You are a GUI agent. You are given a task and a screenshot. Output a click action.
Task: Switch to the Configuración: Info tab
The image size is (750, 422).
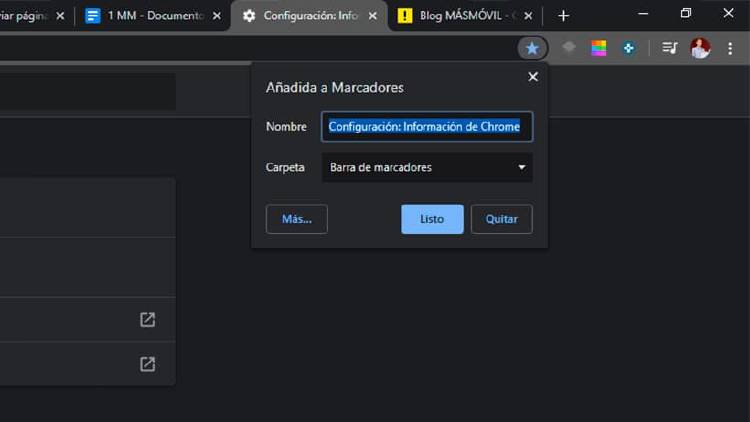point(309,16)
